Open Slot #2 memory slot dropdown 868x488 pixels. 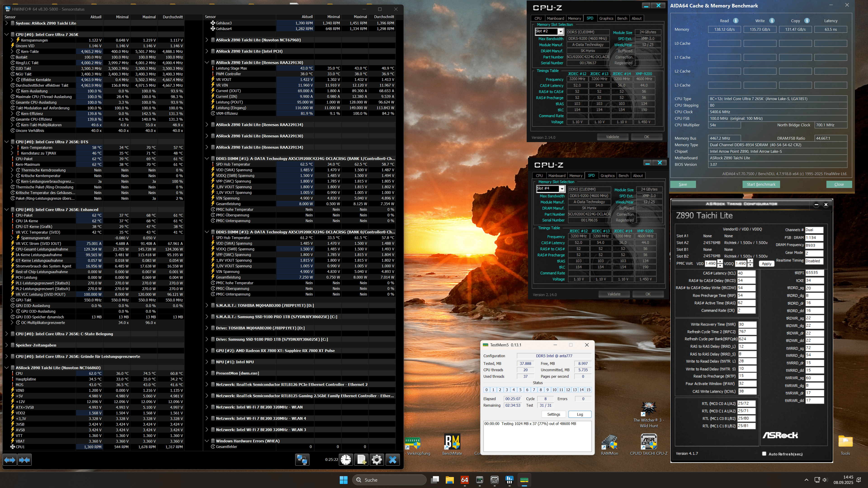(x=560, y=32)
